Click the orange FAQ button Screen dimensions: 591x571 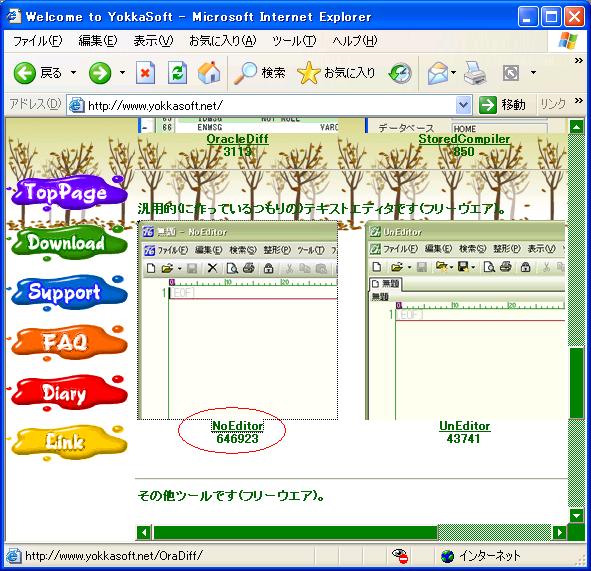coord(69,342)
